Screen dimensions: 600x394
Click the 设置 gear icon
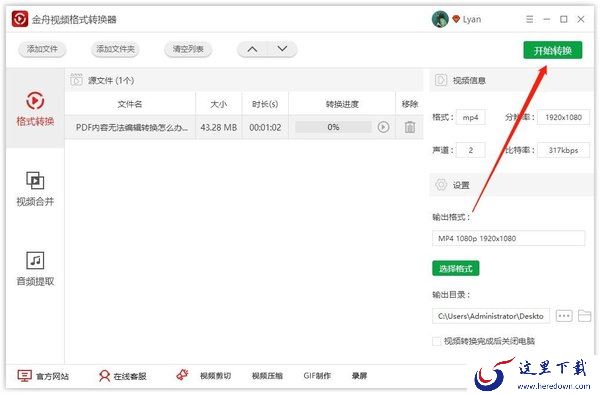pos(441,185)
